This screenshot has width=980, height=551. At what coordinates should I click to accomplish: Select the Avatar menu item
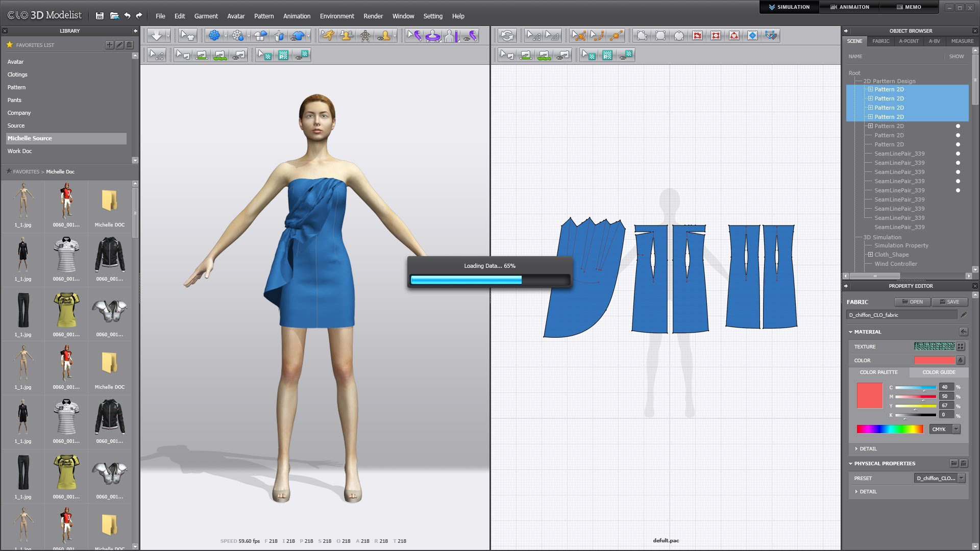(x=236, y=15)
